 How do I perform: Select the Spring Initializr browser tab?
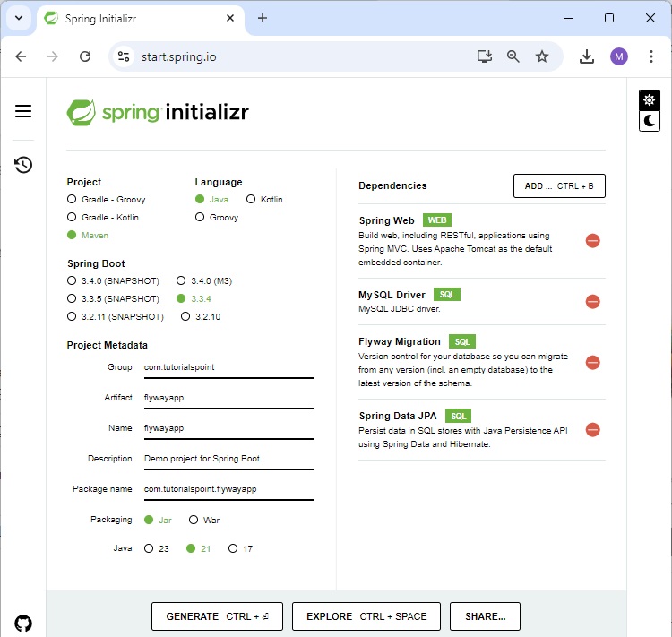(x=140, y=19)
